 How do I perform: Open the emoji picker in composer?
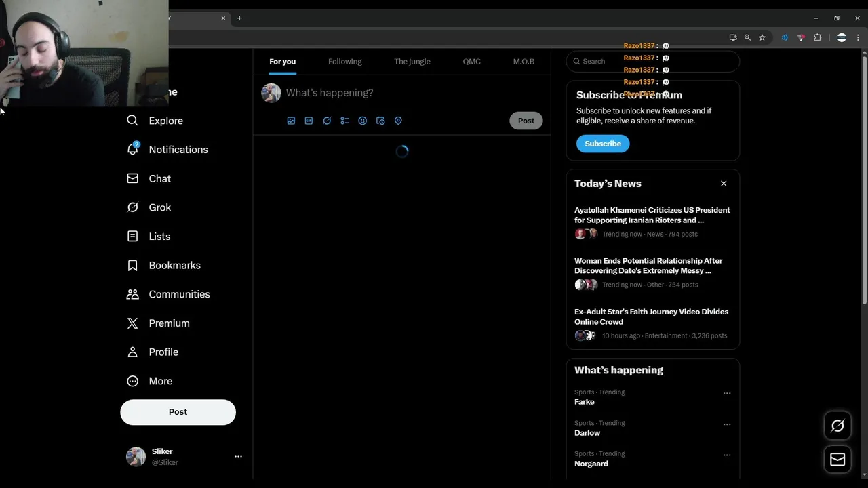[362, 121]
